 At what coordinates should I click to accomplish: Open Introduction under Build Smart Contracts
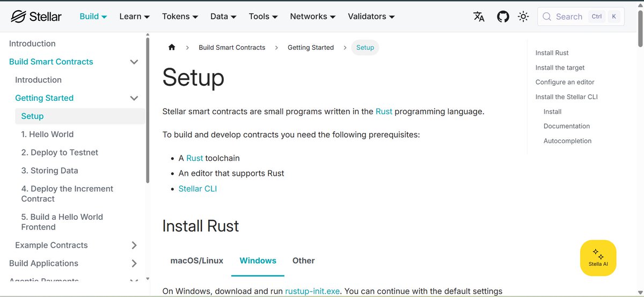point(38,80)
